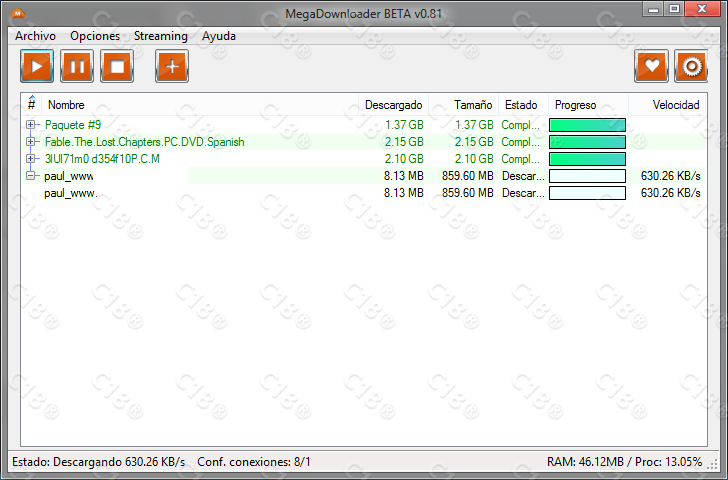This screenshot has width=728, height=480.
Task: Click the Tamaño column header
Action: click(472, 105)
